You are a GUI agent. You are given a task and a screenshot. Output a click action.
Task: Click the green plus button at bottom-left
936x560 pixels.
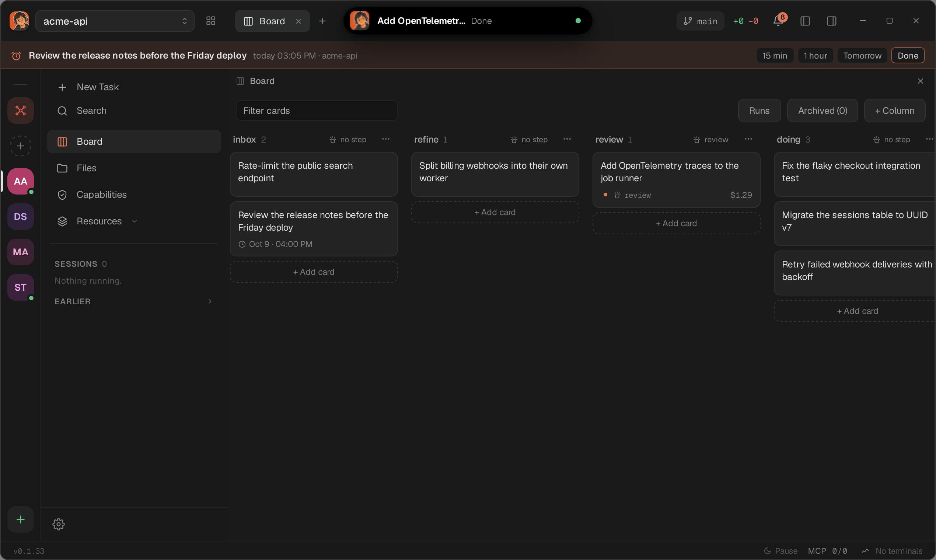coord(20,519)
